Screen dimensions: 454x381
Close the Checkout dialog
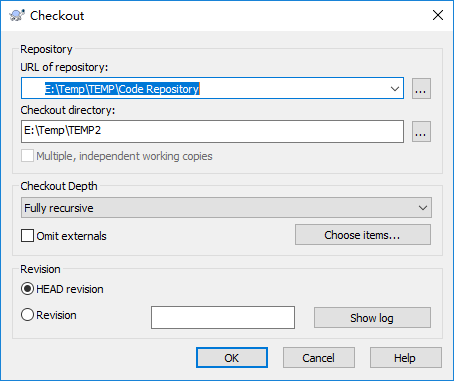[x=438, y=15]
